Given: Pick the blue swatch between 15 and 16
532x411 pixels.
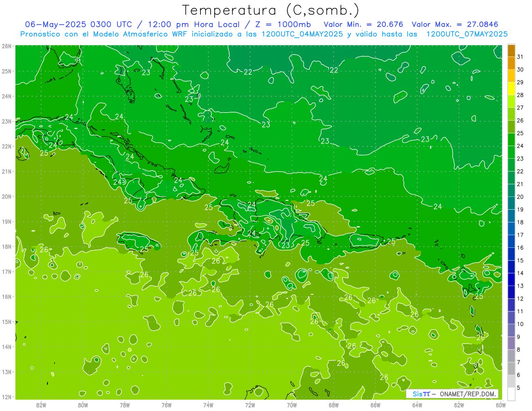Looking at the screenshot, I should coord(511,254).
